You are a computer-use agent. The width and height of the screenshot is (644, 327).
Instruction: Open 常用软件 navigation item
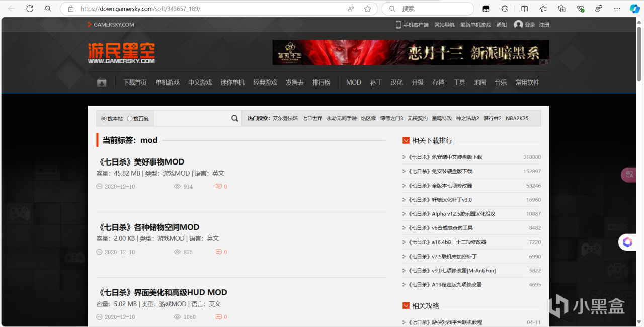click(527, 83)
